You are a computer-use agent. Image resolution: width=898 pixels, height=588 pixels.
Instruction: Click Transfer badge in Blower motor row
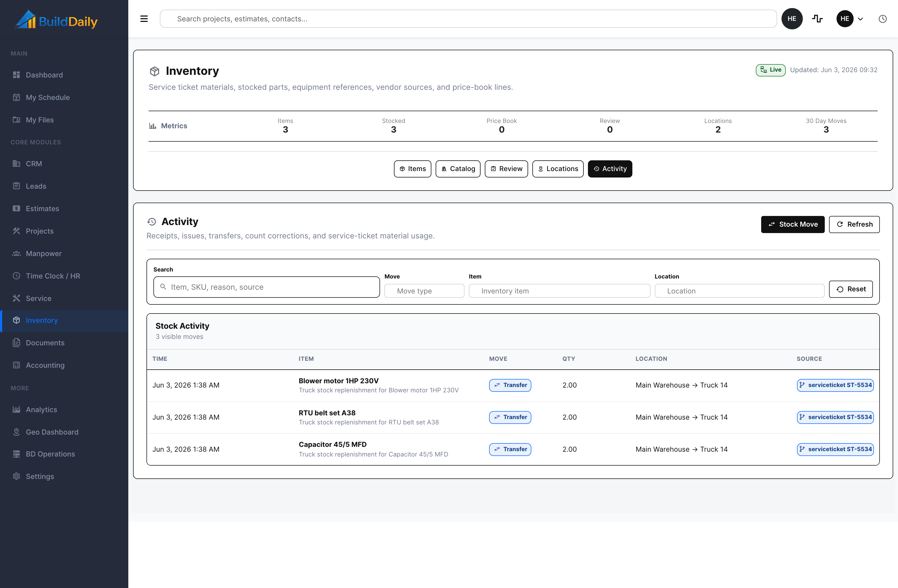(x=510, y=385)
